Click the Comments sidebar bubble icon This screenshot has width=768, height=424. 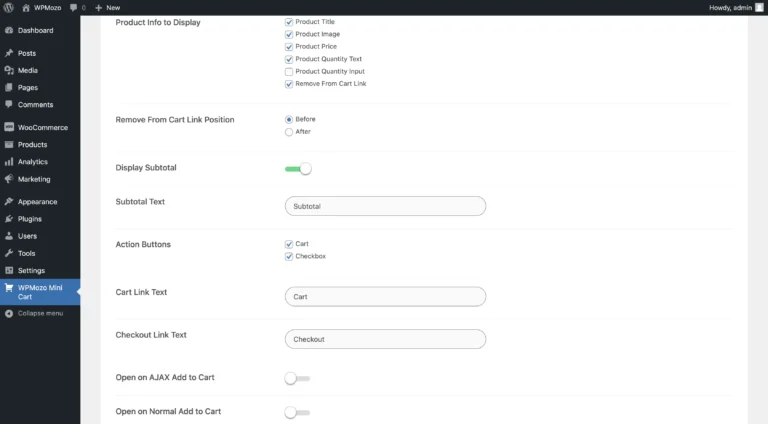[9, 104]
